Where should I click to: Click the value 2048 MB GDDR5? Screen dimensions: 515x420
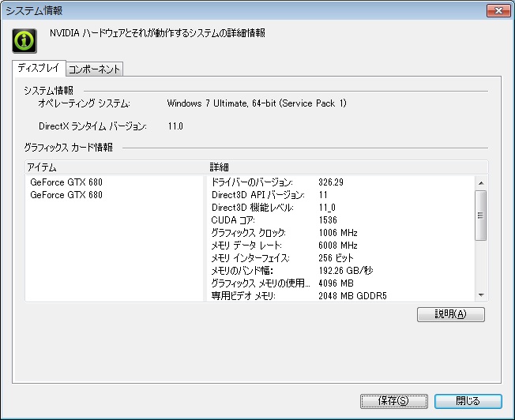click(352, 296)
